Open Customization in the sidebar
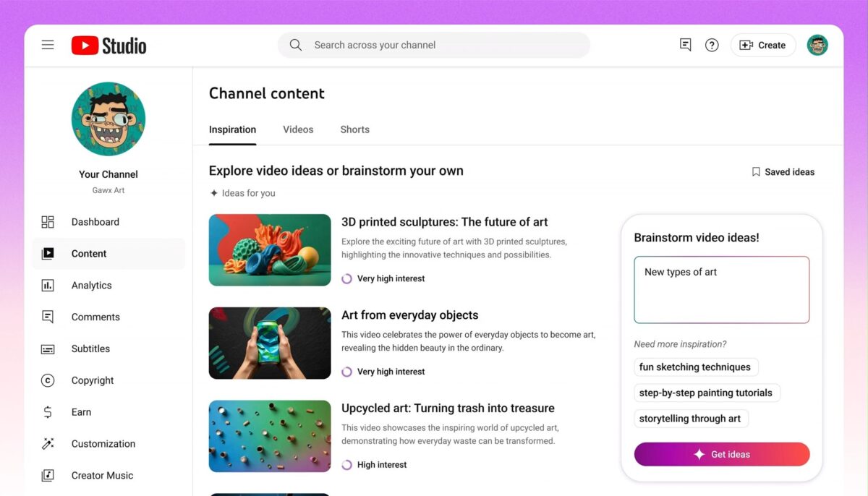868x496 pixels. click(x=109, y=444)
